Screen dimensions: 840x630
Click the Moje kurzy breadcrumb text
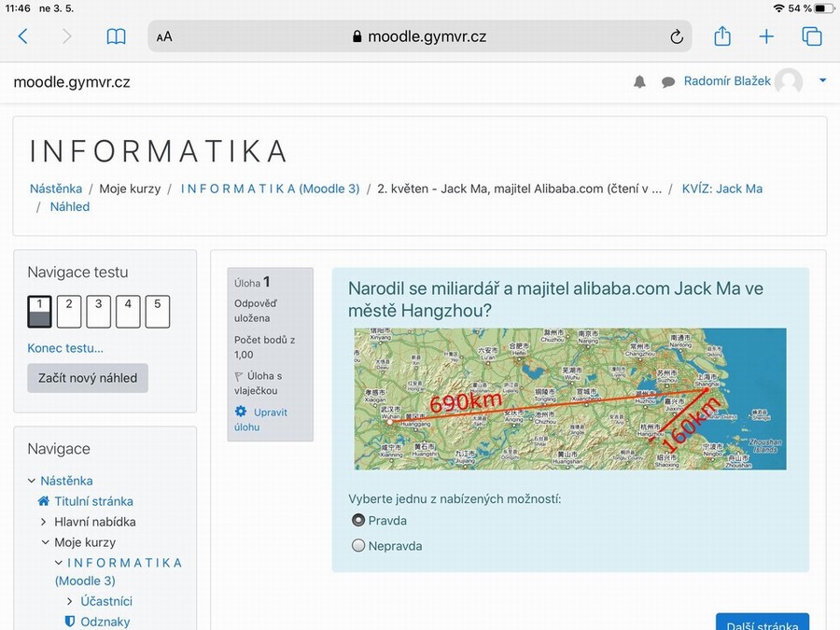tap(130, 189)
